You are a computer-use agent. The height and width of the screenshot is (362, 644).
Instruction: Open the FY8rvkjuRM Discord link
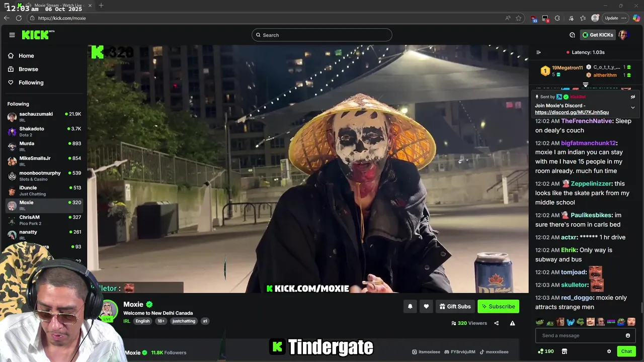point(460,352)
